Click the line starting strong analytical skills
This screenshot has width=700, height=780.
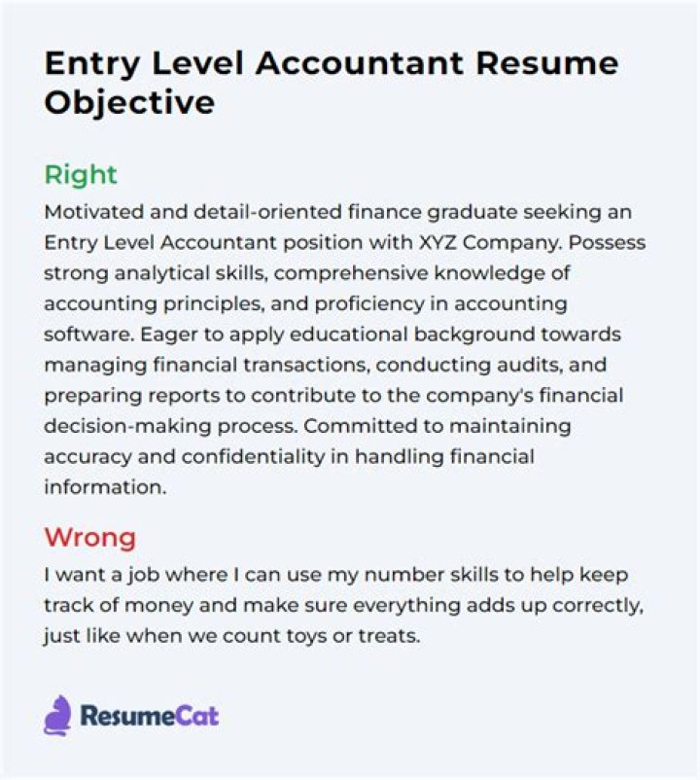(x=307, y=273)
